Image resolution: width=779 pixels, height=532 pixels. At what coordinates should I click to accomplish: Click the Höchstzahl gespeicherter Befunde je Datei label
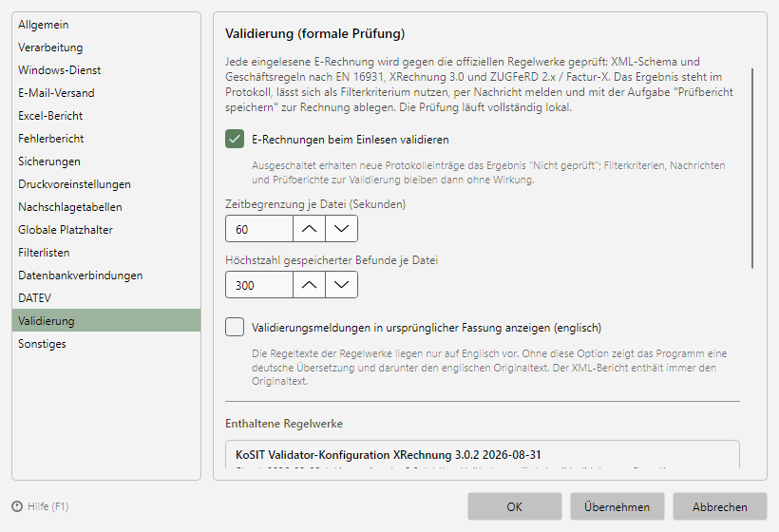pyautogui.click(x=332, y=260)
